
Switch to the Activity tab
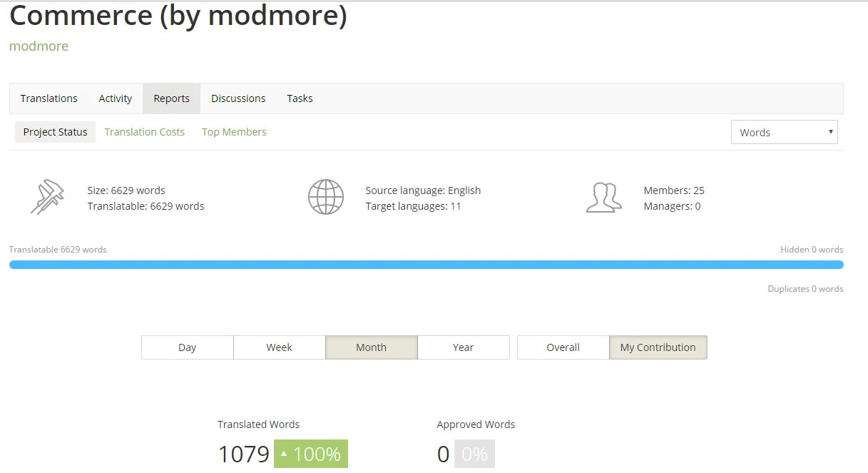116,98
